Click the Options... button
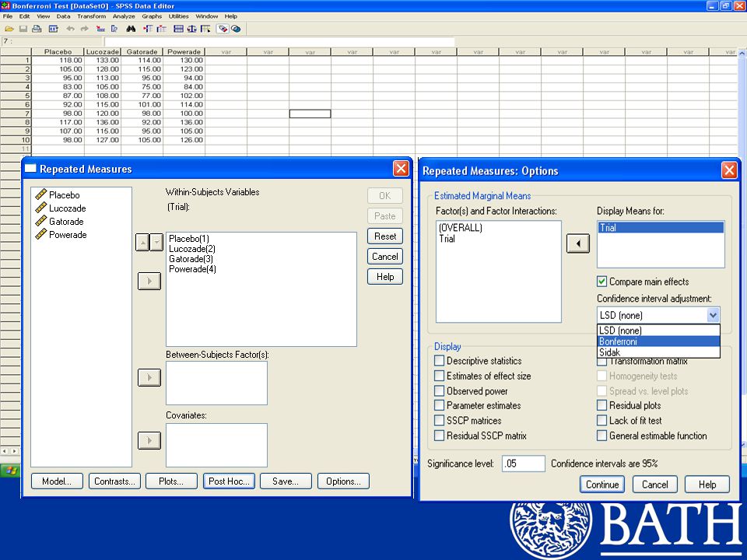Image resolution: width=747 pixels, height=560 pixels. click(x=343, y=481)
